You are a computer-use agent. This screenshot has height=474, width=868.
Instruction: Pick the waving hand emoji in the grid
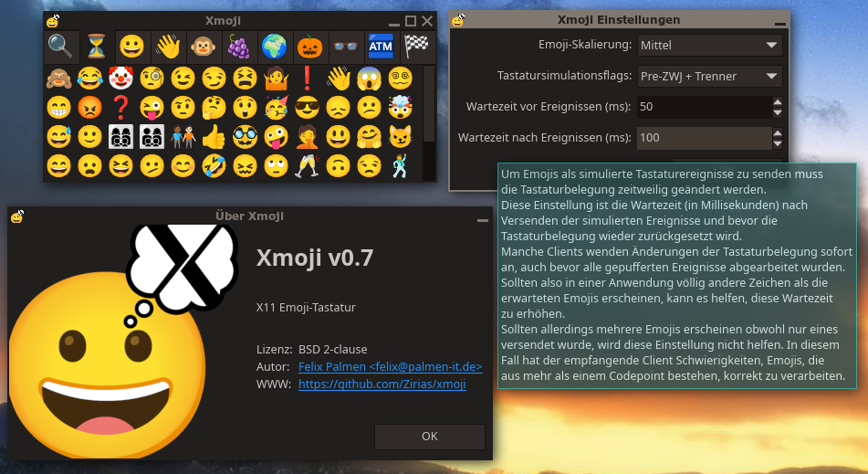339,79
